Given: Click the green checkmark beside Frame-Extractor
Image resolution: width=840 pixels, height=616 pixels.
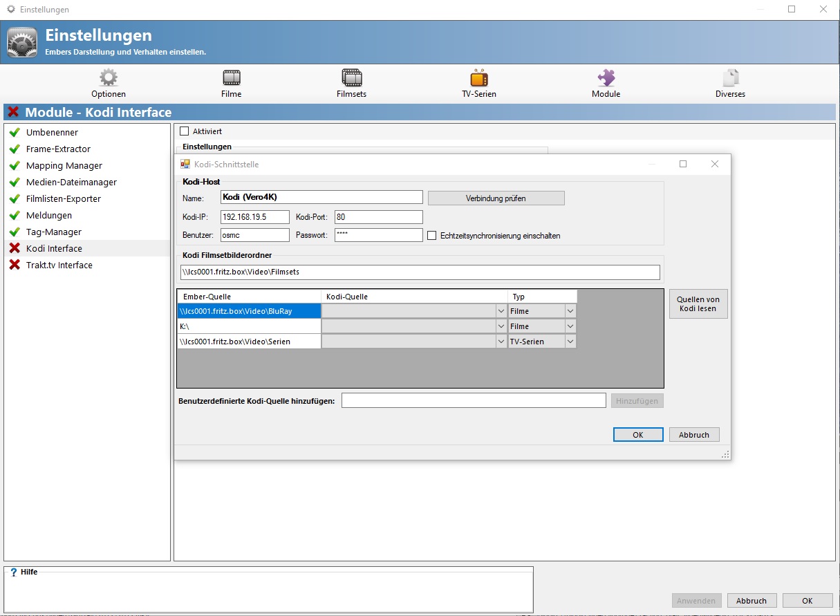Looking at the screenshot, I should pyautogui.click(x=15, y=149).
